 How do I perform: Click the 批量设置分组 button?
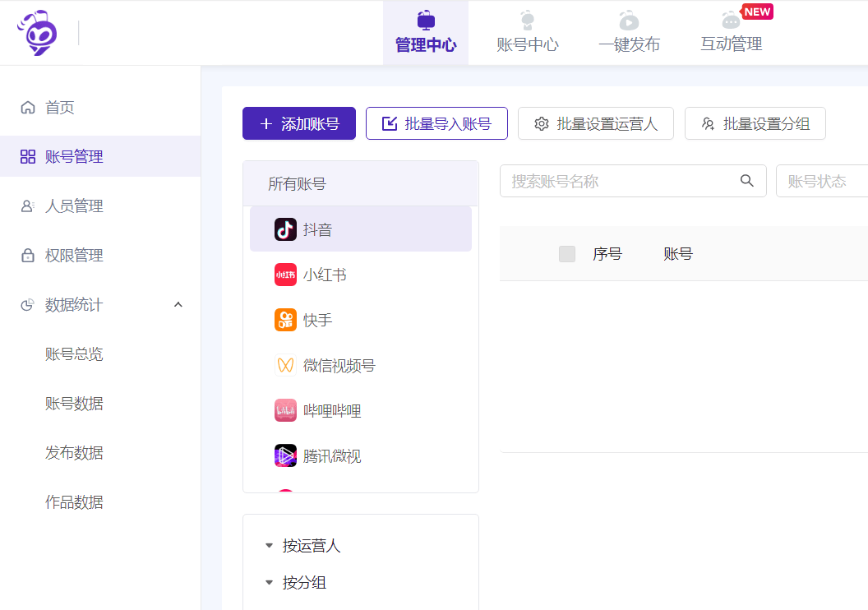coord(755,123)
